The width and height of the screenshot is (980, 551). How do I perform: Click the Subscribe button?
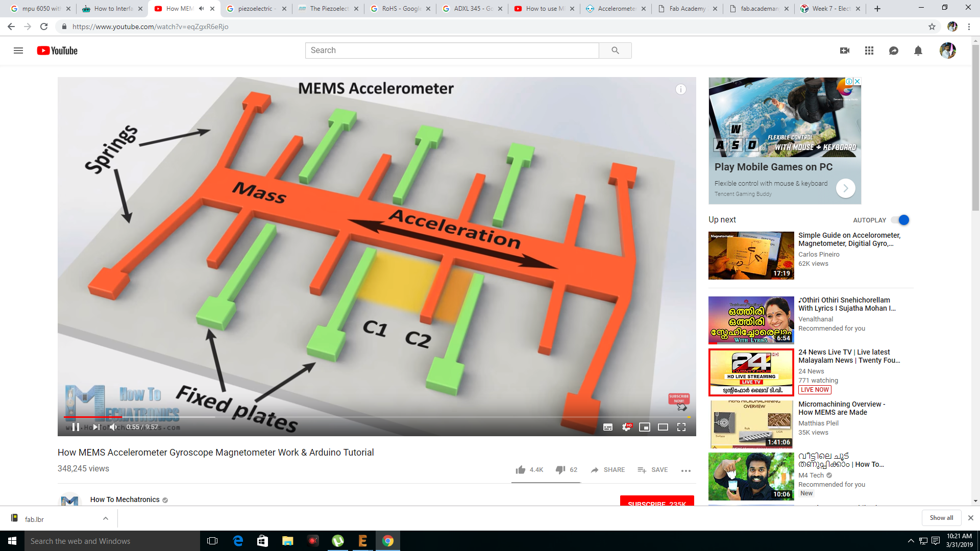click(x=656, y=501)
